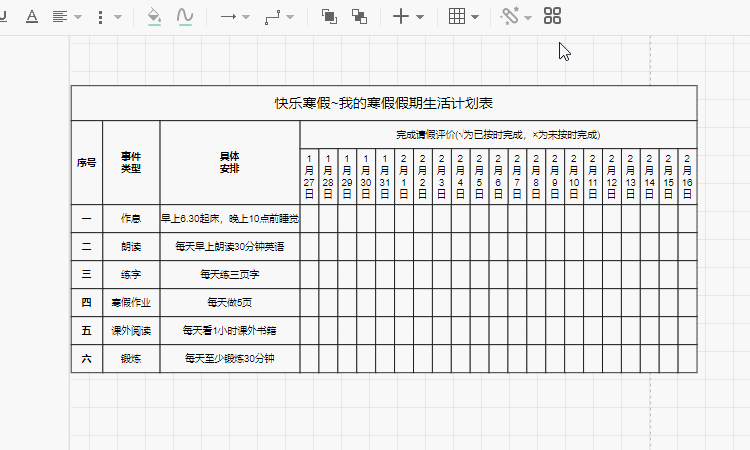Click the fill color bucket icon
This screenshot has height=450, width=750.
(154, 17)
